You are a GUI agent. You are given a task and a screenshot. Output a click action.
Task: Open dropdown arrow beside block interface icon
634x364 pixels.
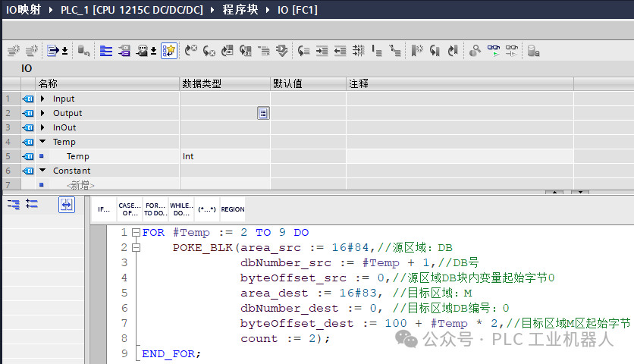(64, 51)
